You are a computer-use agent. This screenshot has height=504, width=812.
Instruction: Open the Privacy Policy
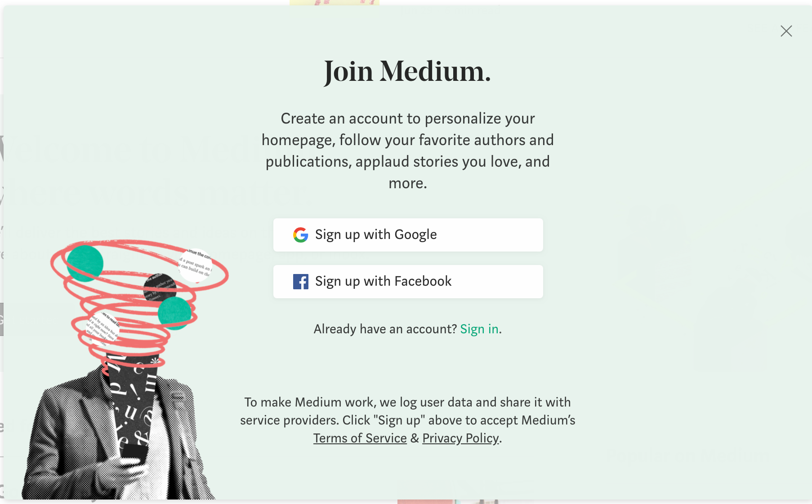(460, 438)
